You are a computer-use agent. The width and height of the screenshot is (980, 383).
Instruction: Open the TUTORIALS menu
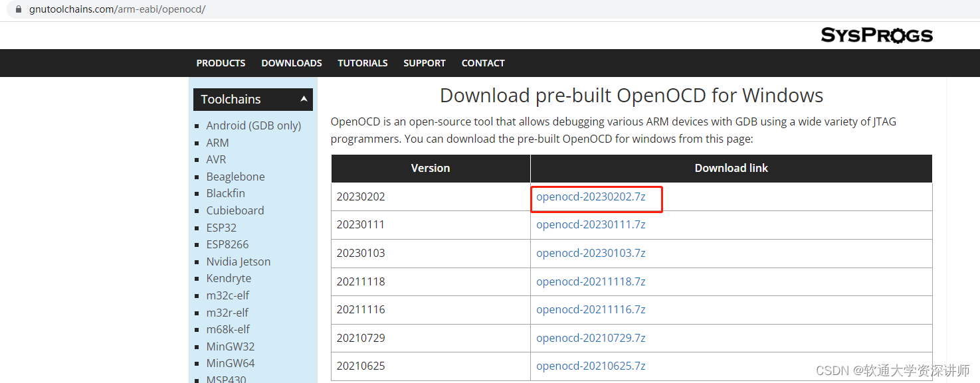[363, 63]
